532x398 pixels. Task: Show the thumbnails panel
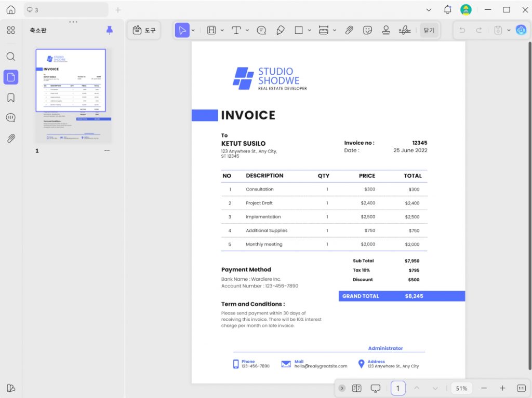click(11, 77)
